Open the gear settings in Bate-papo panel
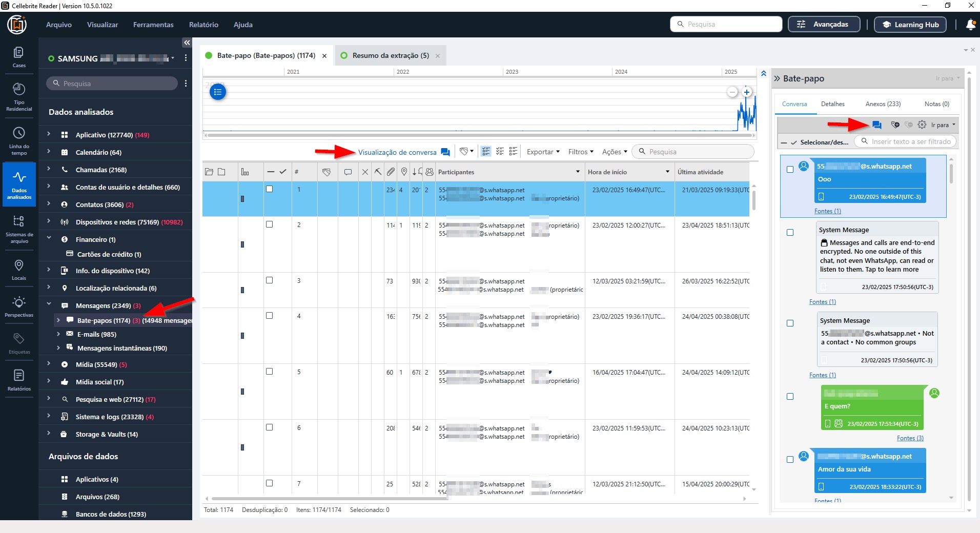 (922, 125)
